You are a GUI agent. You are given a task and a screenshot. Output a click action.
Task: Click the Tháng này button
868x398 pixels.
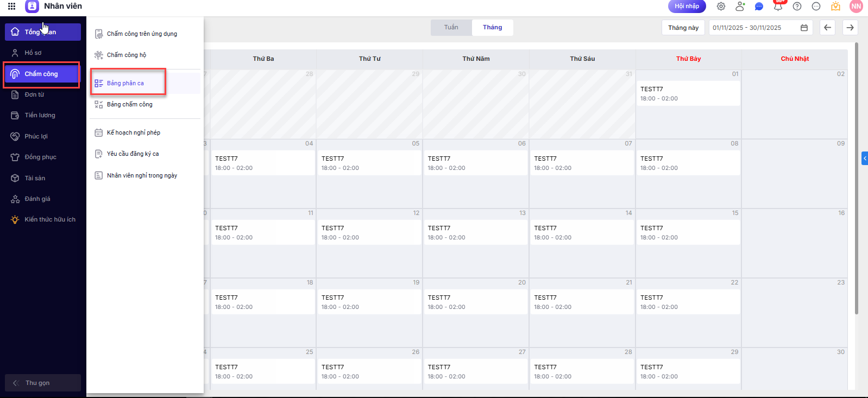[683, 28]
